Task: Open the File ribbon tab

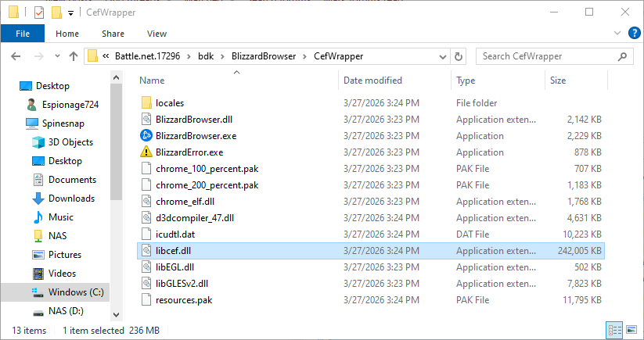Action: pos(23,34)
